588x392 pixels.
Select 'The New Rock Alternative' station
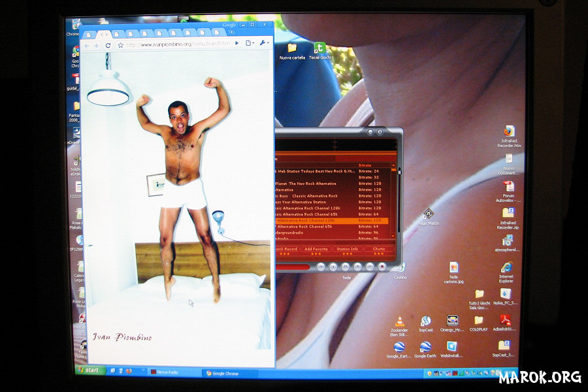pyautogui.click(x=331, y=184)
